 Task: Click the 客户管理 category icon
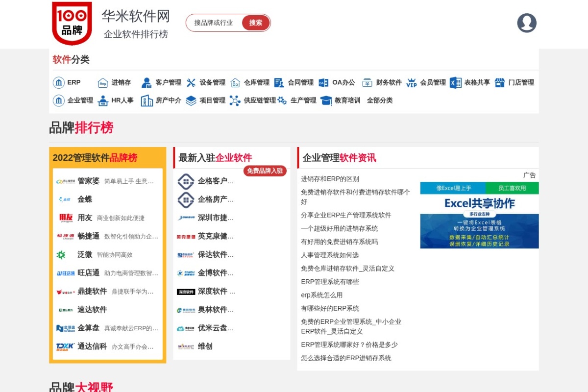point(147,82)
